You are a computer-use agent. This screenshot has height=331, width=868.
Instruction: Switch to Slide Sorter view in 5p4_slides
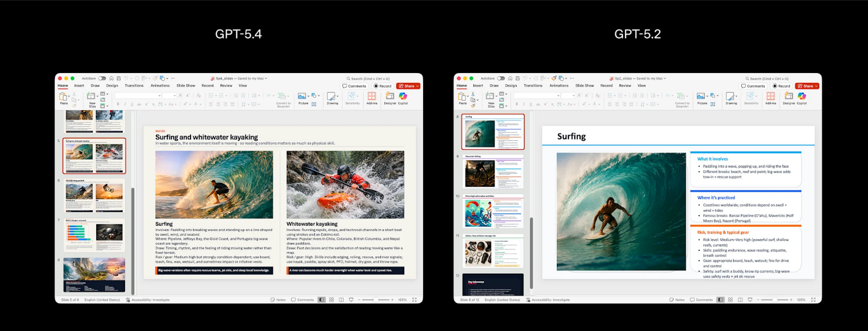click(332, 300)
